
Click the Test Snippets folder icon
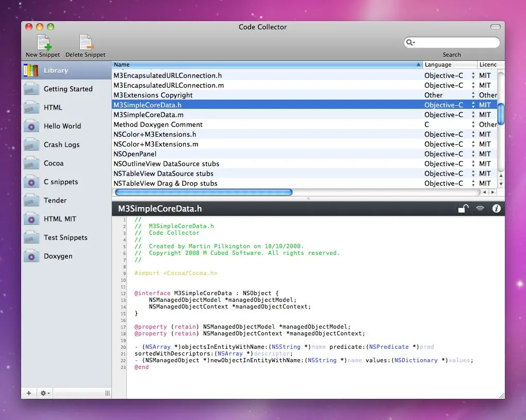coord(31,238)
